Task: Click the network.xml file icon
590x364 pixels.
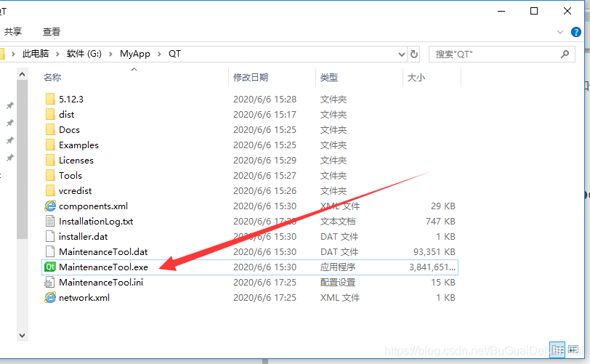Action: tap(50, 297)
